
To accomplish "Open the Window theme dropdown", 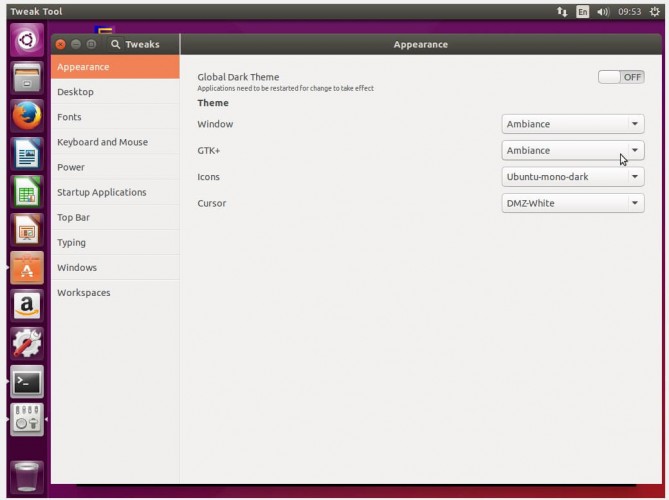I will (573, 124).
